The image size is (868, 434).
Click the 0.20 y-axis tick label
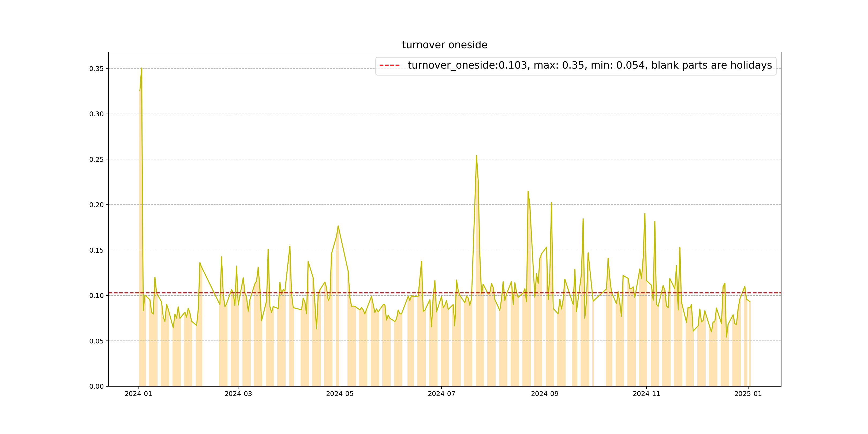[x=96, y=205]
